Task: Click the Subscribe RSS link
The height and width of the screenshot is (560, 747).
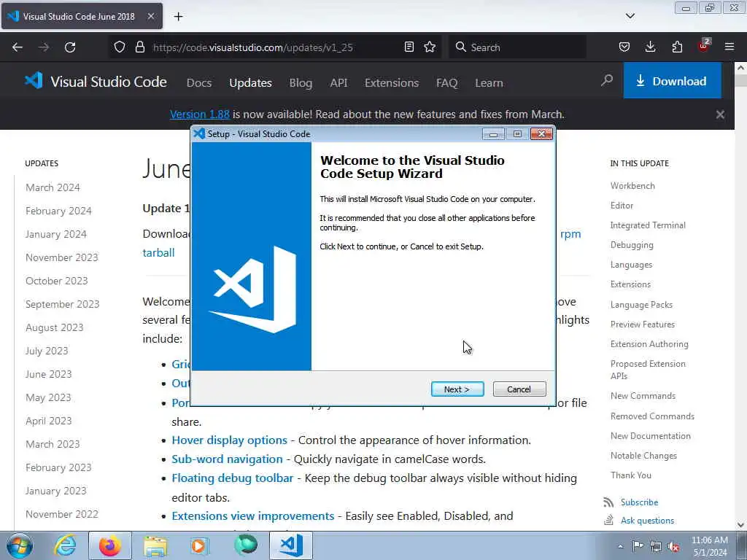Action: click(639, 502)
